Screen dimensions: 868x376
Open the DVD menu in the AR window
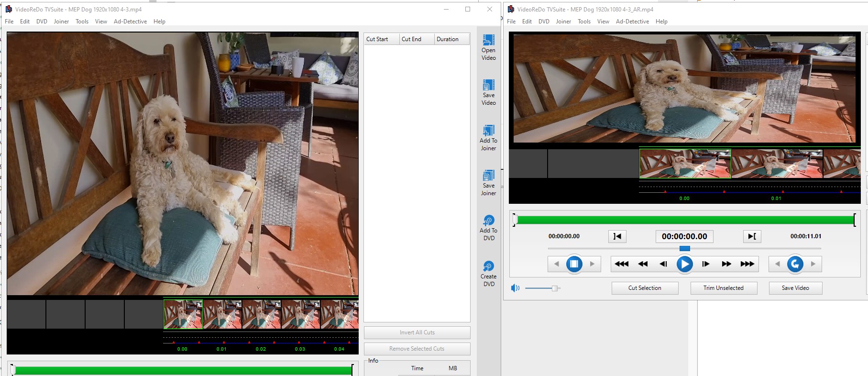544,22
